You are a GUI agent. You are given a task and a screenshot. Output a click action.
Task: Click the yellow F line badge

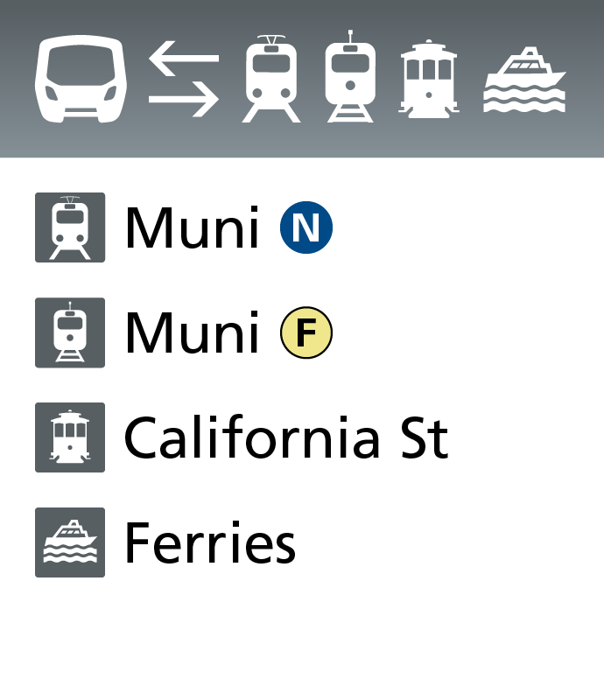[306, 332]
